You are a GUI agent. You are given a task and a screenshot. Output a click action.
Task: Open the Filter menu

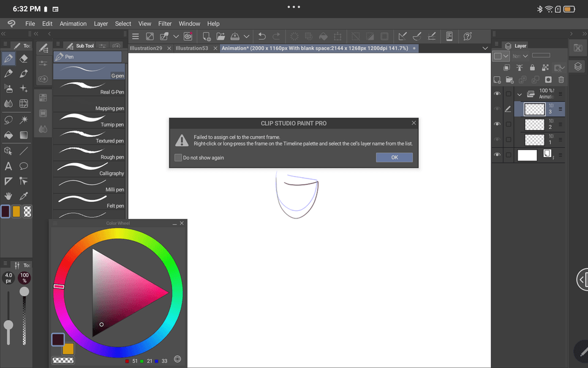click(x=165, y=24)
